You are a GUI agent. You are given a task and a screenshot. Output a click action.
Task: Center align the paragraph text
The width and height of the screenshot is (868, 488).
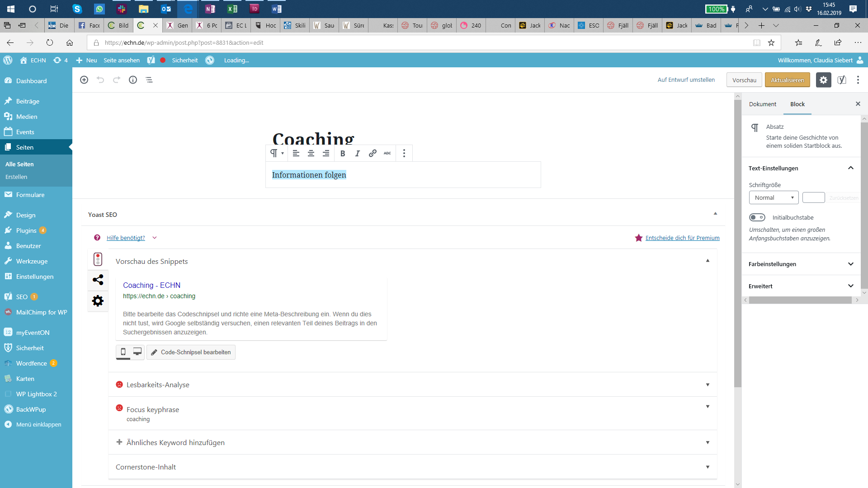tap(311, 153)
